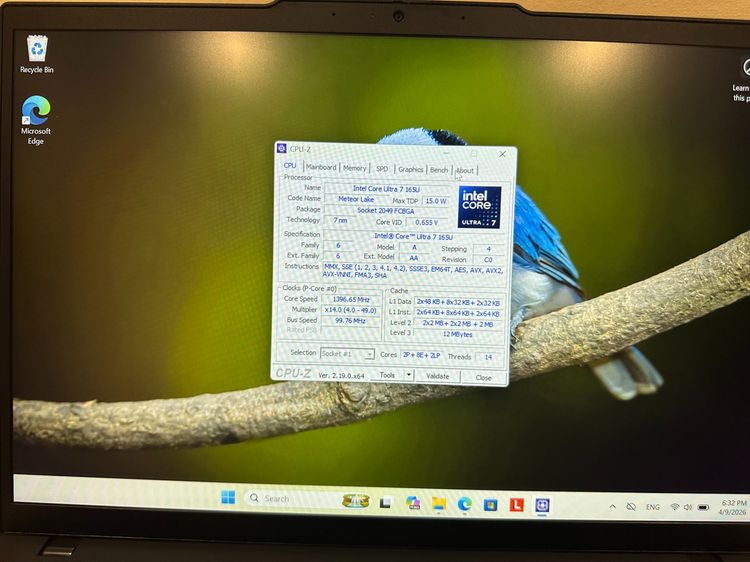Open Task View from the taskbar
The image size is (750, 562).
point(386,503)
